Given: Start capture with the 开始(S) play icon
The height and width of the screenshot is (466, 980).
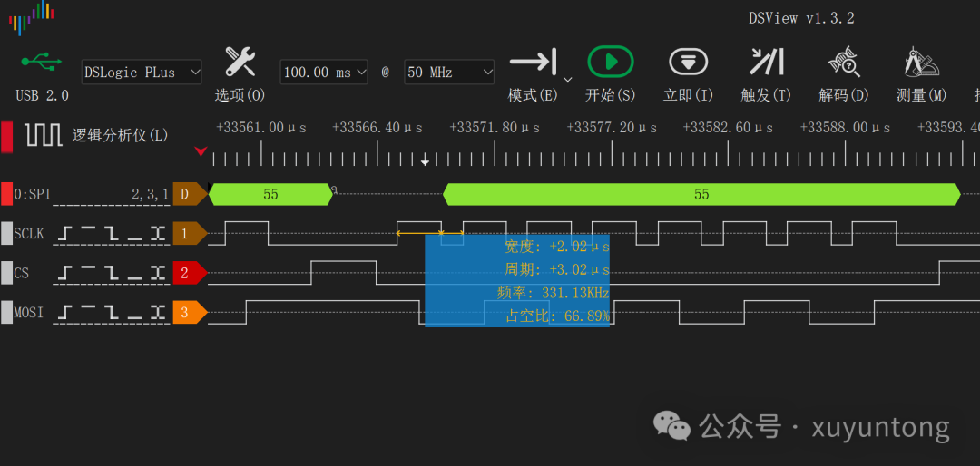Looking at the screenshot, I should 610,62.
